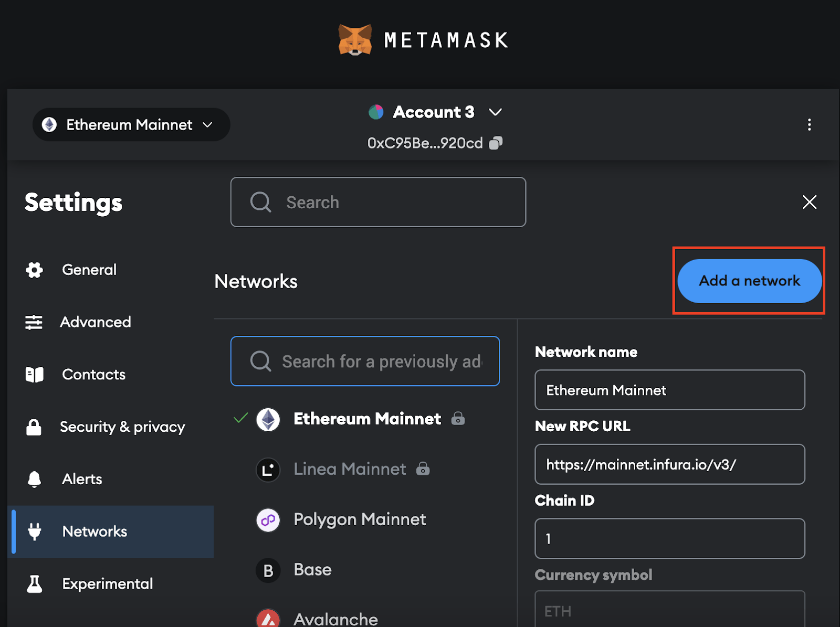Click the Base network icon

pyautogui.click(x=268, y=570)
